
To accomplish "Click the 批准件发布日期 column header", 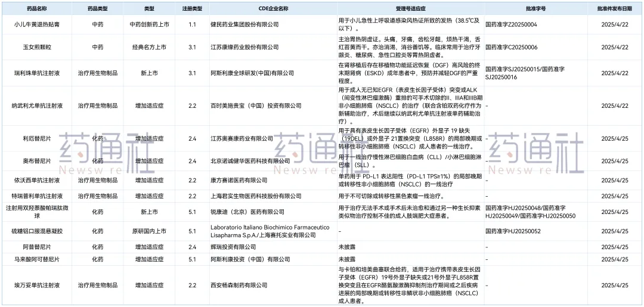I will [x=615, y=9].
